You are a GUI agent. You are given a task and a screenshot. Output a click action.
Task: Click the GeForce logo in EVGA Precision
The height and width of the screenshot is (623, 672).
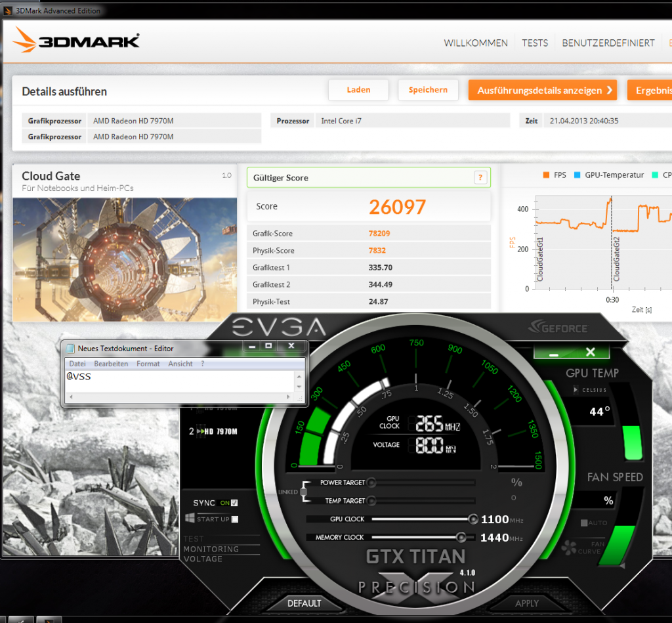[558, 327]
